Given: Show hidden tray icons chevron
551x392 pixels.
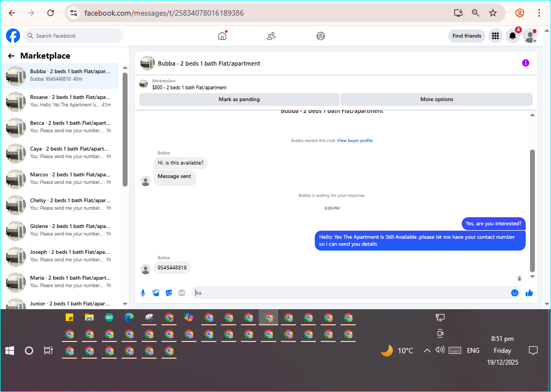Looking at the screenshot, I should pyautogui.click(x=427, y=351).
